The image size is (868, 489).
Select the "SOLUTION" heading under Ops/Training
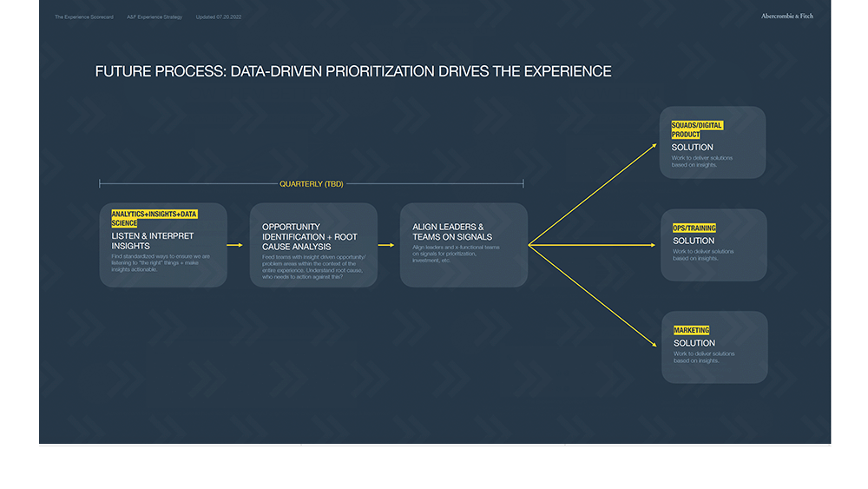pos(694,241)
